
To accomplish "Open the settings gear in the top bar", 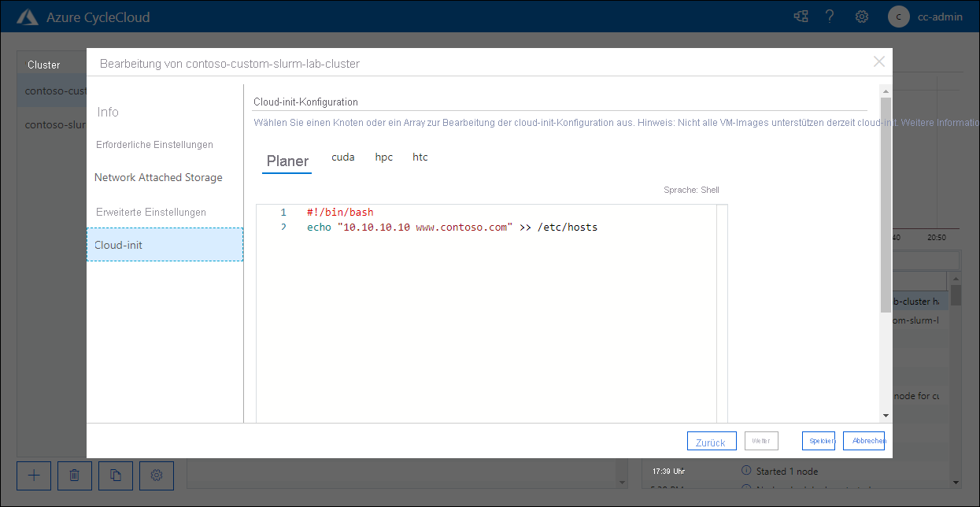I will tap(861, 16).
